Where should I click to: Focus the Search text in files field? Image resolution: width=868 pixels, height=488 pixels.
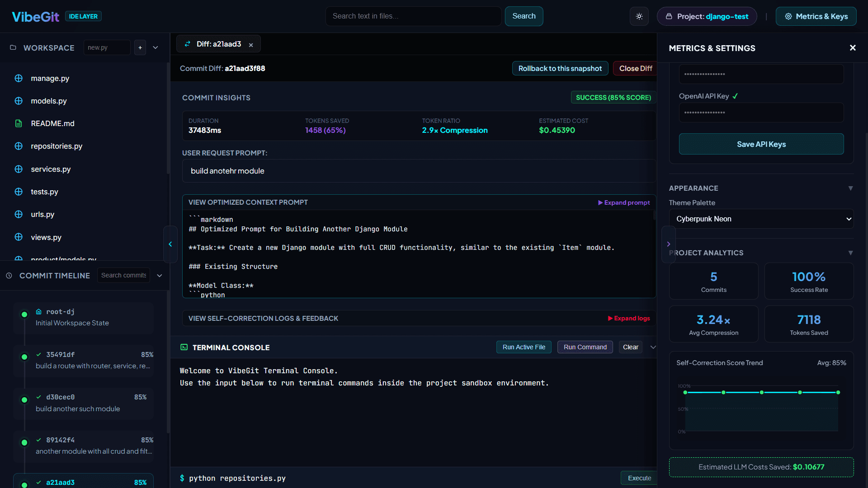tap(413, 16)
